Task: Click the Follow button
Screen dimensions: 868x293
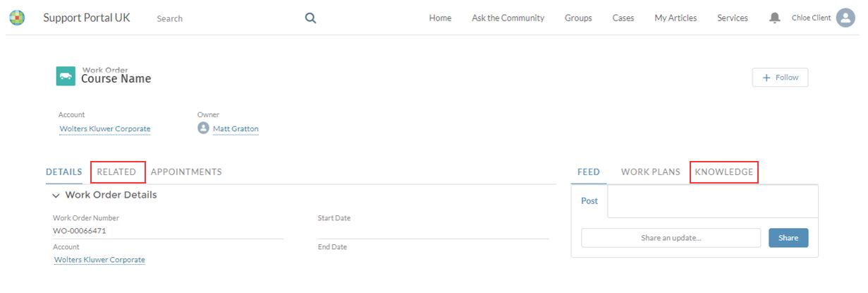Action: click(x=780, y=78)
